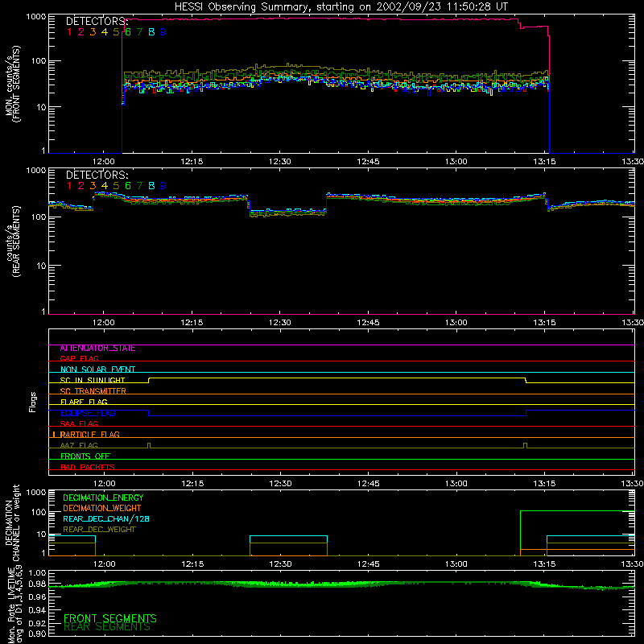
Task: Click detector 4 legend number in rear segments plot
Action: pyautogui.click(x=105, y=186)
